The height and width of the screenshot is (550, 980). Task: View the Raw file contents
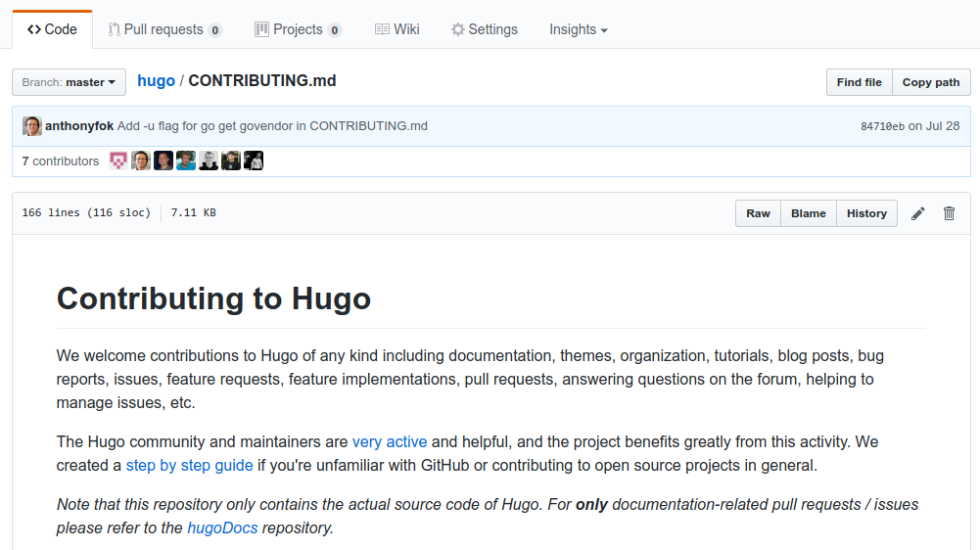[x=758, y=213]
